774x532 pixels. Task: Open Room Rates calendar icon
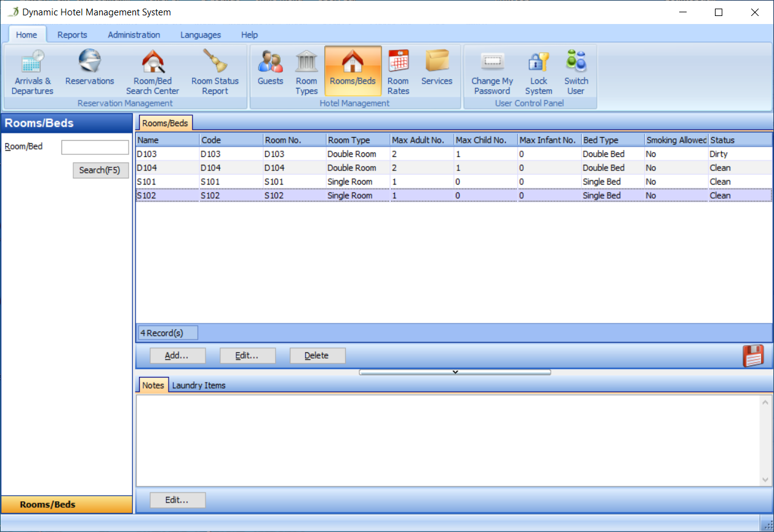(x=398, y=72)
